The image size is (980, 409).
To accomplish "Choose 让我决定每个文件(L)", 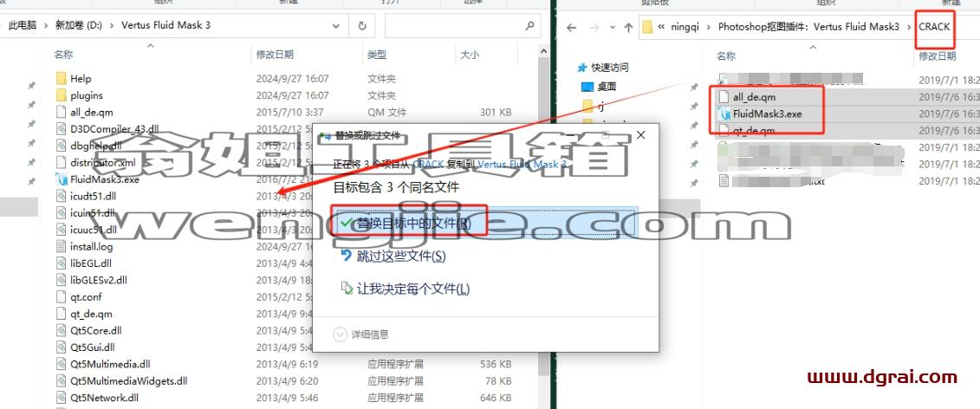I will click(405, 289).
